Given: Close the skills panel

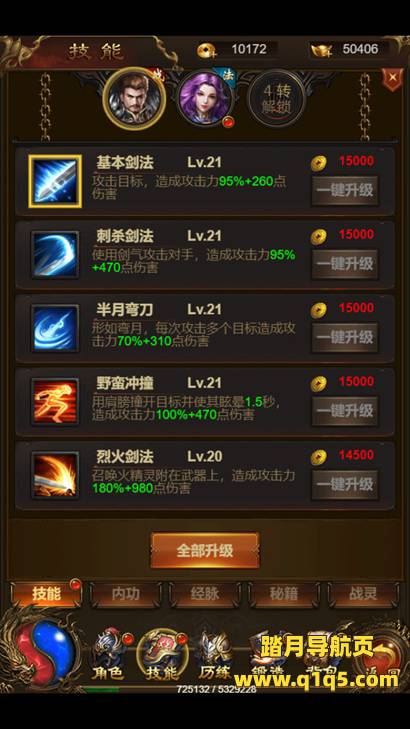Looking at the screenshot, I should pyautogui.click(x=393, y=78).
